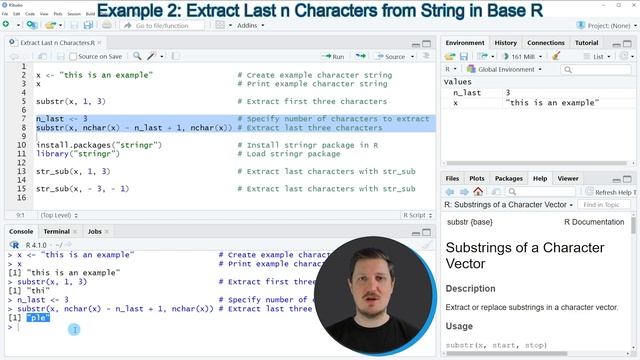Click the Environment pane horizontal scrollbar
The height and width of the screenshot is (360, 640).
coord(536,163)
